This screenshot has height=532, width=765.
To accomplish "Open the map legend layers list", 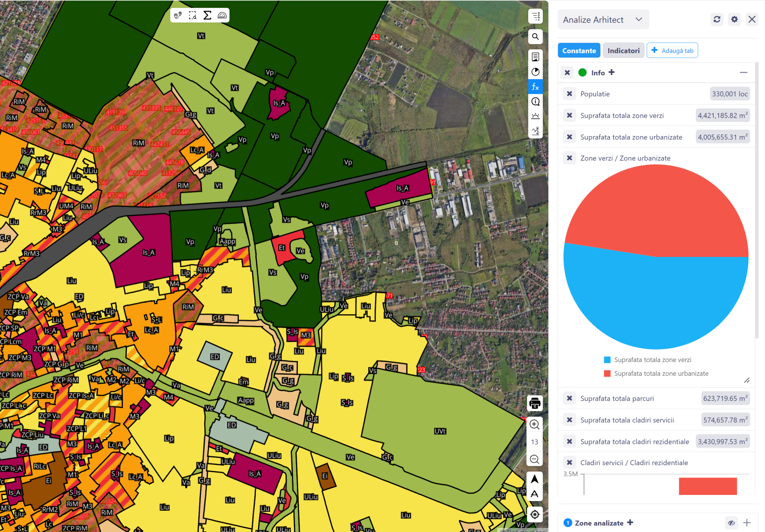I will tap(535, 17).
